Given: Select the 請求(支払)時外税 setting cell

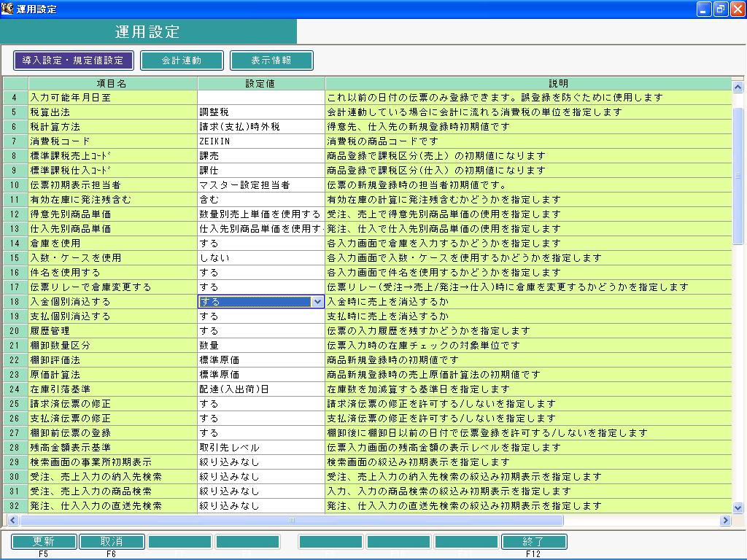Looking at the screenshot, I should point(261,127).
